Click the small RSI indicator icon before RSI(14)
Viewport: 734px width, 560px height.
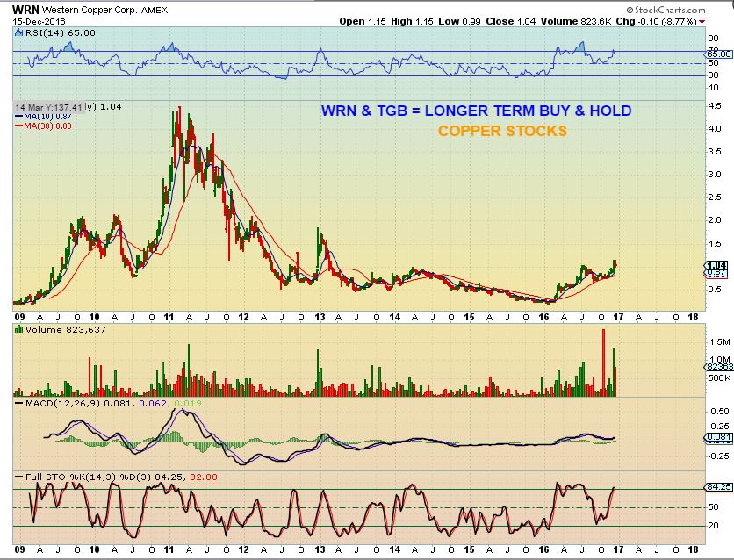point(19,32)
